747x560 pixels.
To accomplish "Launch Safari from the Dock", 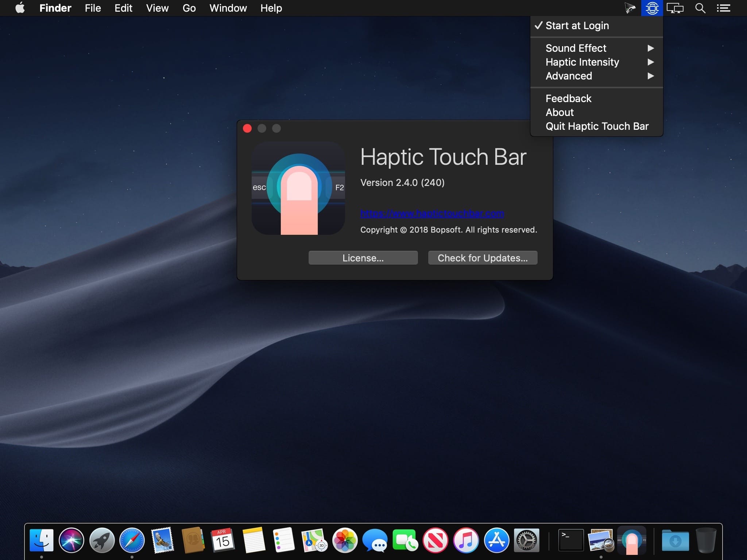I will (x=132, y=540).
